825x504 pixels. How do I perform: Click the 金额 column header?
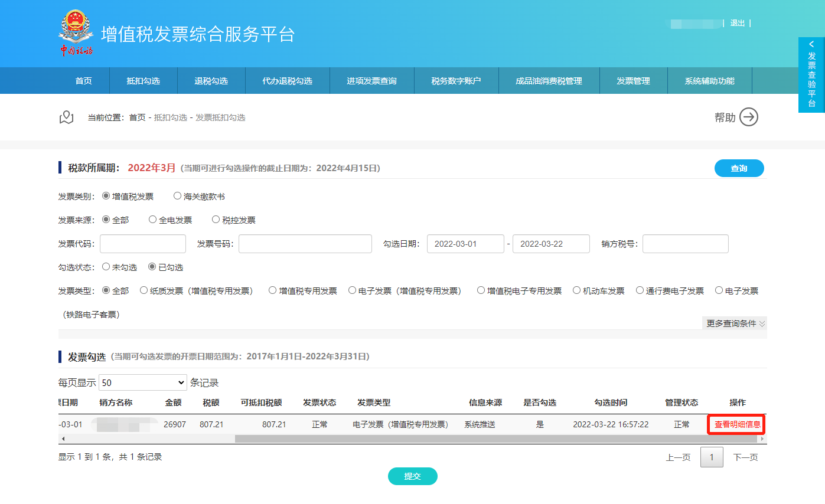tap(173, 402)
